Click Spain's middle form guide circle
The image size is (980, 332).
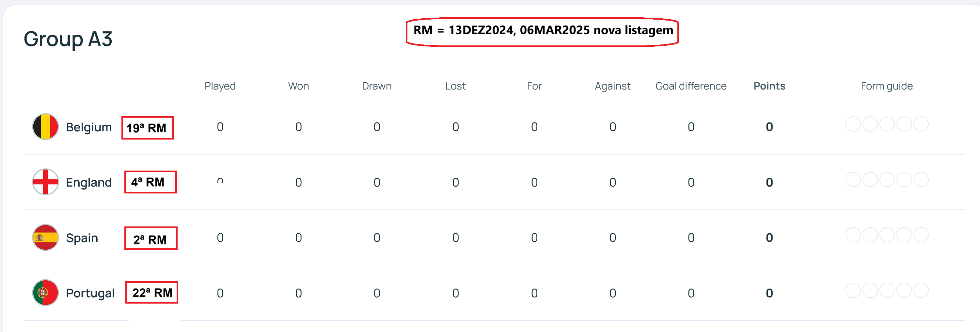point(887,235)
